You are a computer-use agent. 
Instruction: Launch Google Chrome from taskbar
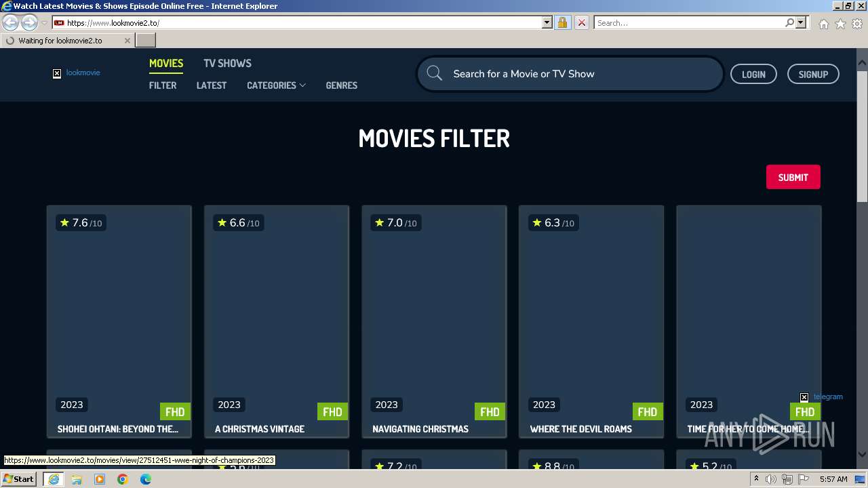(x=123, y=479)
